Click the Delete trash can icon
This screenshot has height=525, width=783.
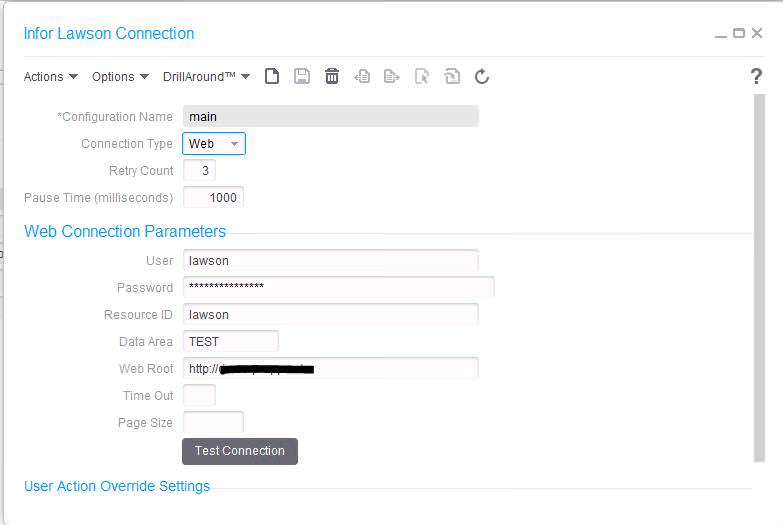pos(332,76)
